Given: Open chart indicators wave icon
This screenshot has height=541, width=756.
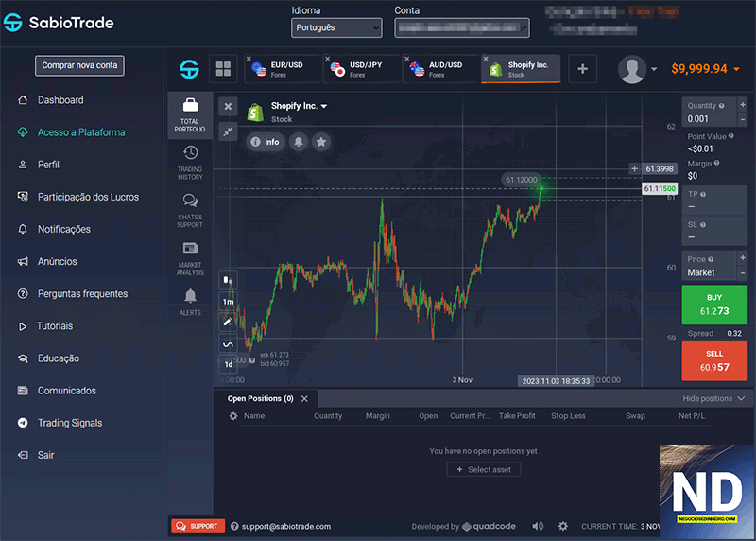Looking at the screenshot, I should 228,344.
